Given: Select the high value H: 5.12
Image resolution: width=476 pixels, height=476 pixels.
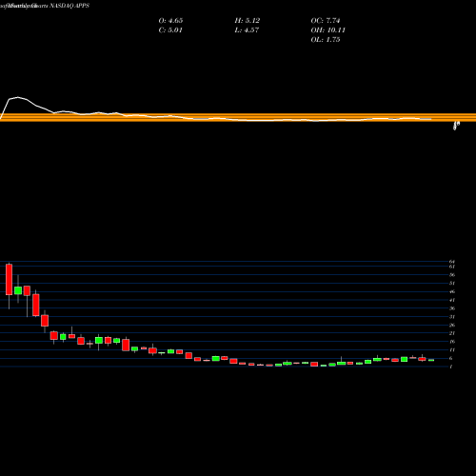Looking at the screenshot, I should pos(248,21).
